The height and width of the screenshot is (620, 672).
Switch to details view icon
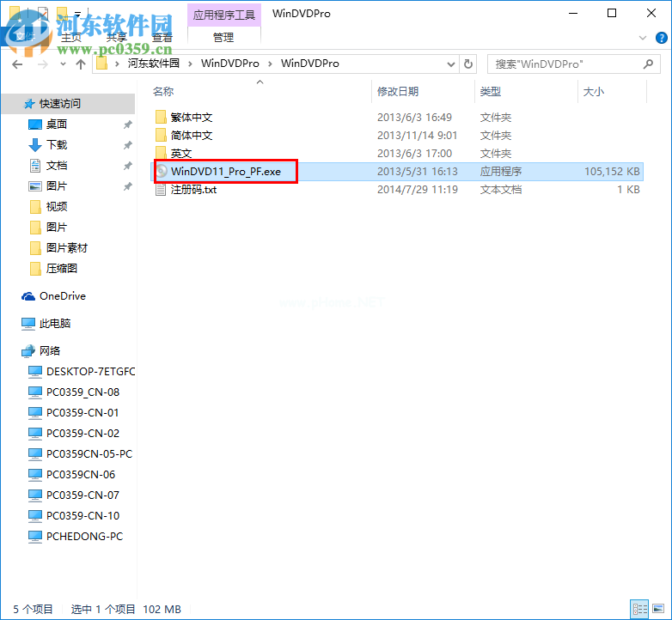[639, 609]
